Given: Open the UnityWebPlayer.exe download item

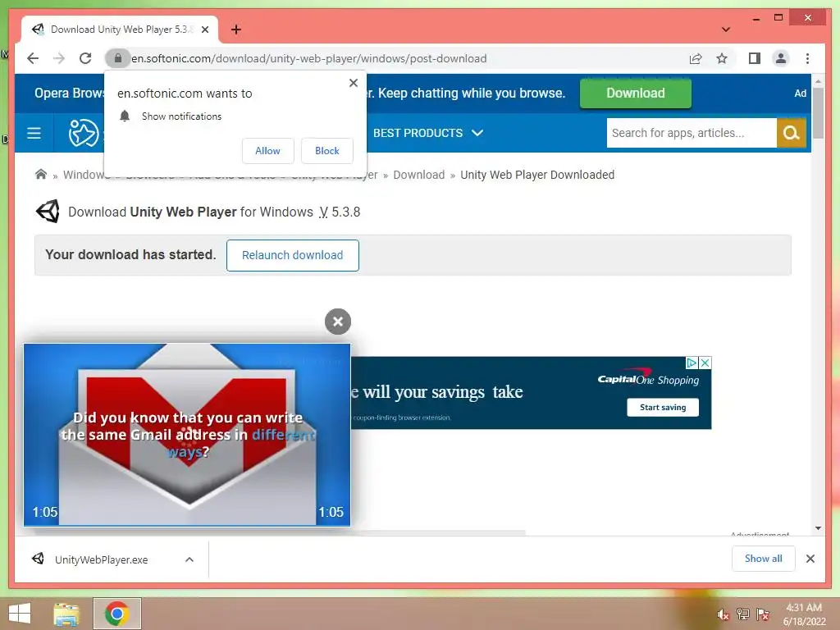Looking at the screenshot, I should tap(101, 559).
